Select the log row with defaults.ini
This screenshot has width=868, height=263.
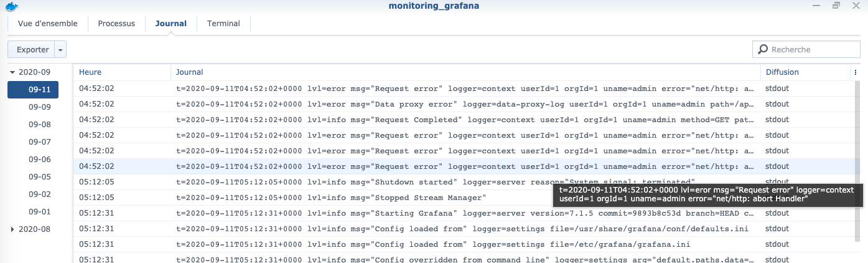464,229
